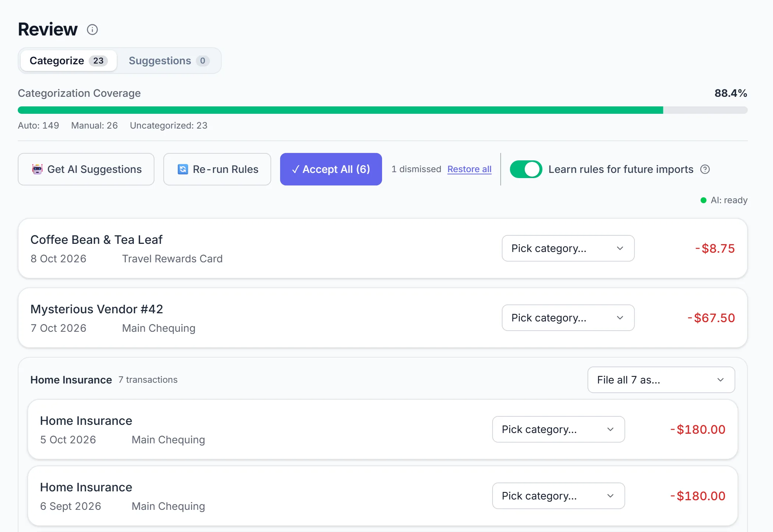
Task: Click the Mysterious Vendor #42 name
Action: (96, 309)
